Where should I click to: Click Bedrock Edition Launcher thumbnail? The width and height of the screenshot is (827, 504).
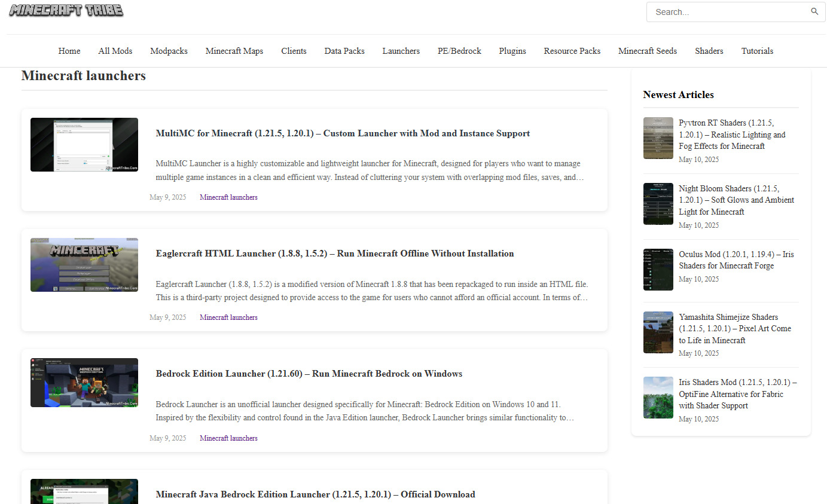(x=84, y=383)
